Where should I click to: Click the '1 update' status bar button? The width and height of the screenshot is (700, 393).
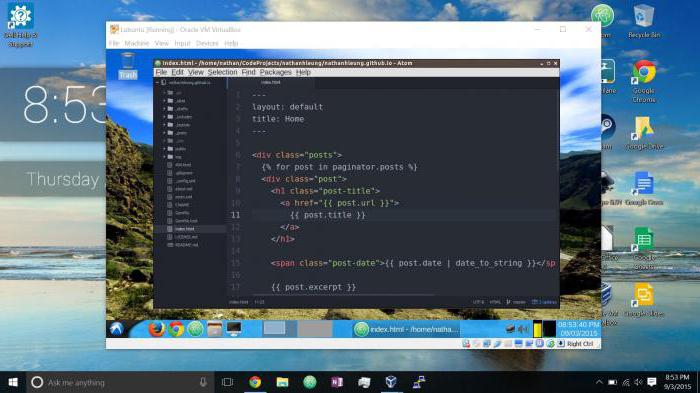pos(544,302)
